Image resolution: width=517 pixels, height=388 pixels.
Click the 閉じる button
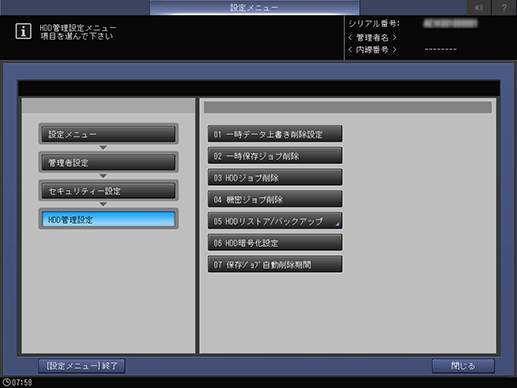[x=463, y=366]
